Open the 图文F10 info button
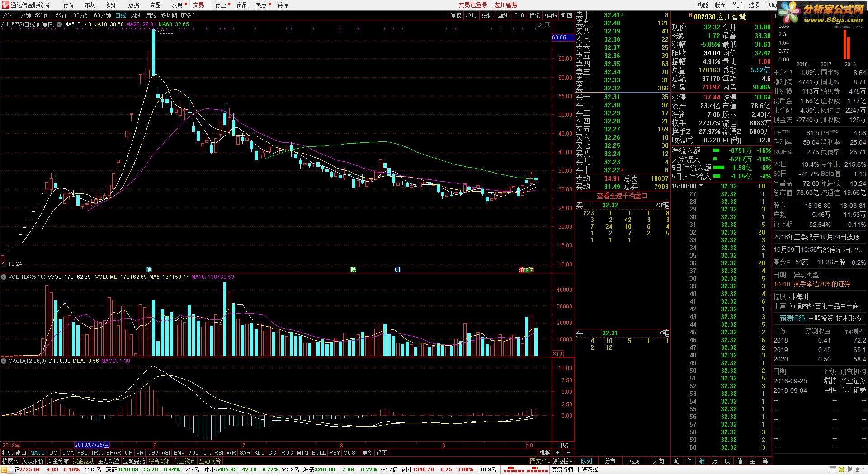Screen dimensions: 868x474 (540, 461)
